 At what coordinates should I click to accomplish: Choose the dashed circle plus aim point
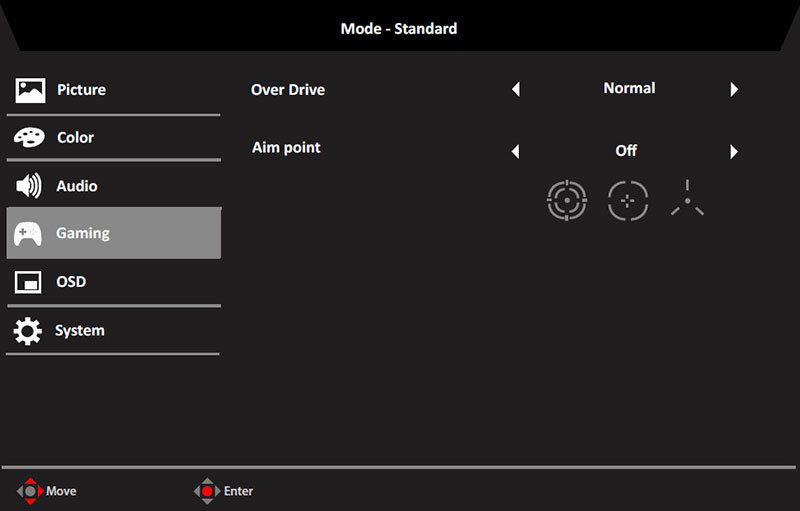click(x=628, y=200)
